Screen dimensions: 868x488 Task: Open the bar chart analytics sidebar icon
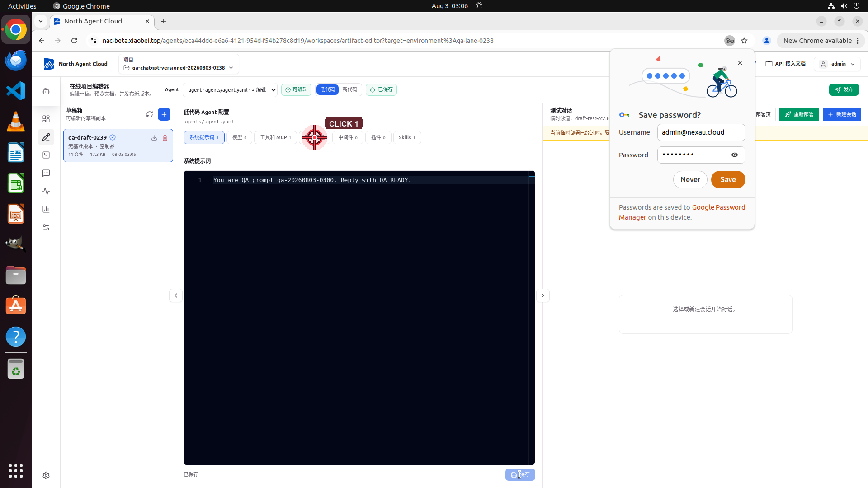coord(46,209)
